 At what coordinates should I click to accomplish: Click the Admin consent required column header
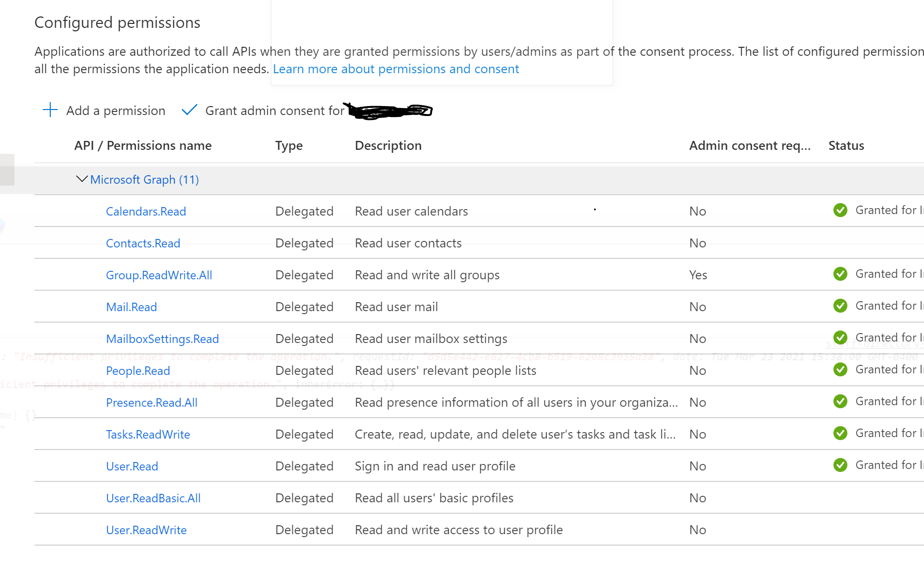(749, 146)
